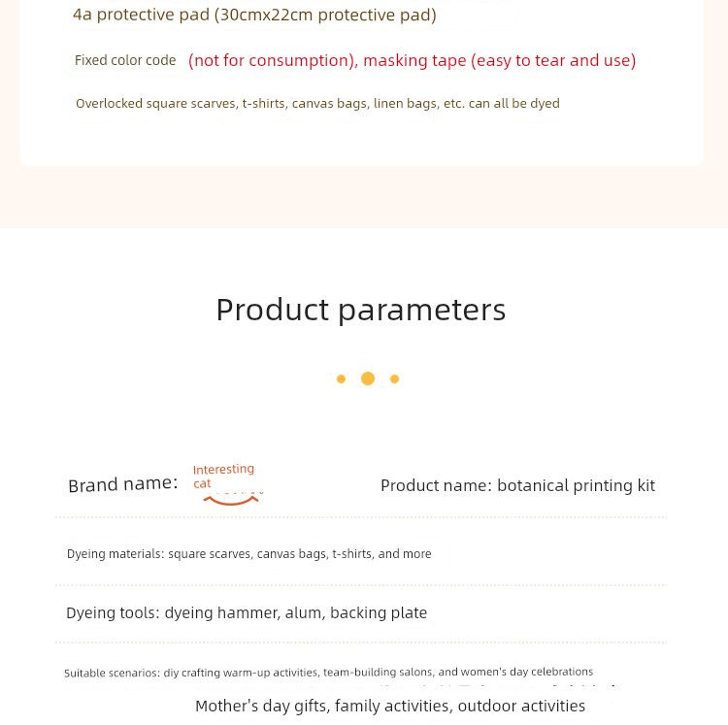Click the peach band below the white card
The image size is (728, 725).
click(x=364, y=197)
